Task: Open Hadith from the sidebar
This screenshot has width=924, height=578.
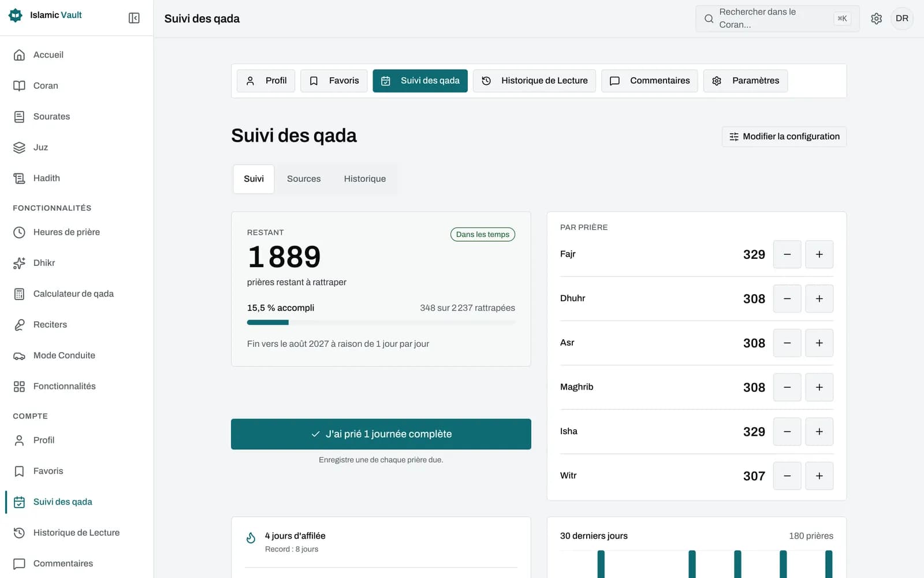Action: coord(77,178)
